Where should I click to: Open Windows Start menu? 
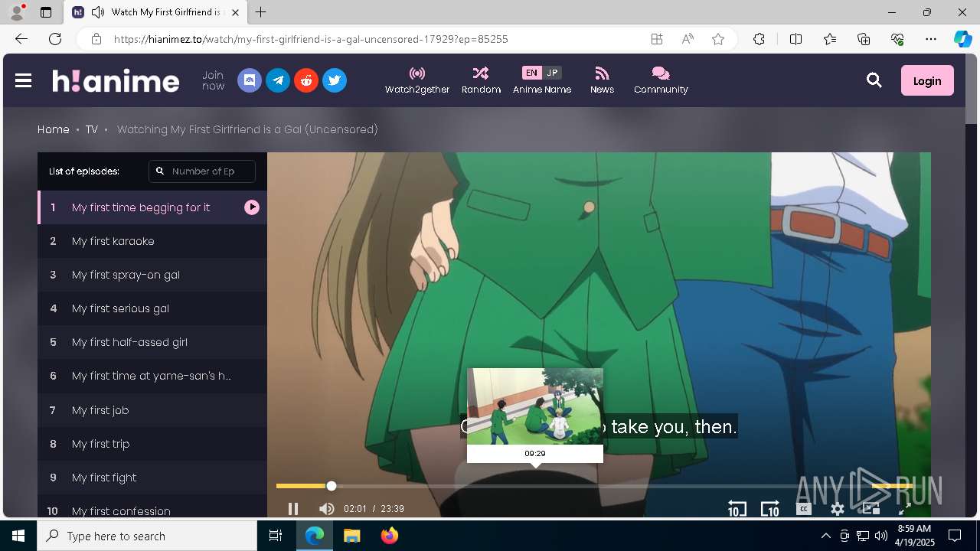click(18, 536)
